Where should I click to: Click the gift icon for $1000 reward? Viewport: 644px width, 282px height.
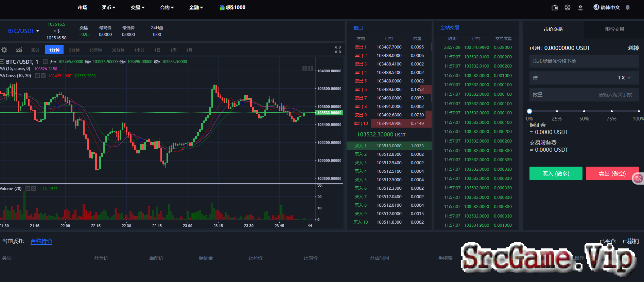coord(222,7)
